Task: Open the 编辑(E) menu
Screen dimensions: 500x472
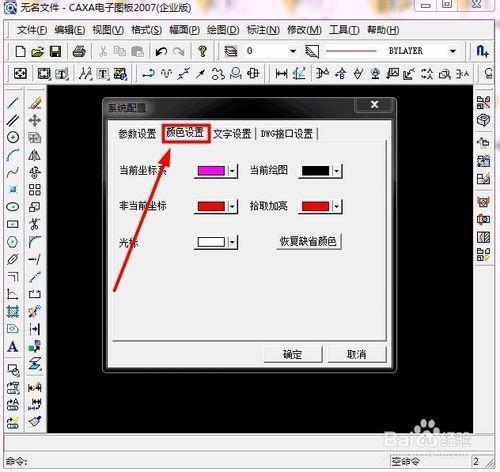Action: pos(70,30)
